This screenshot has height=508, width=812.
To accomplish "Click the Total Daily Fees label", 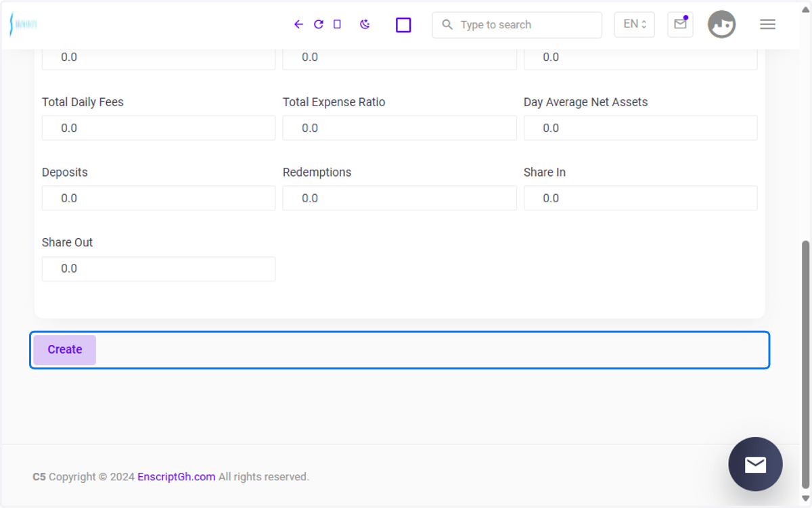I will coord(83,102).
